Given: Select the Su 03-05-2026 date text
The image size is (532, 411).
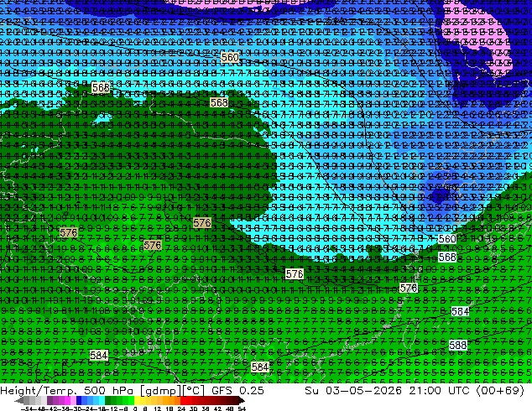Looking at the screenshot, I should (x=355, y=391).
